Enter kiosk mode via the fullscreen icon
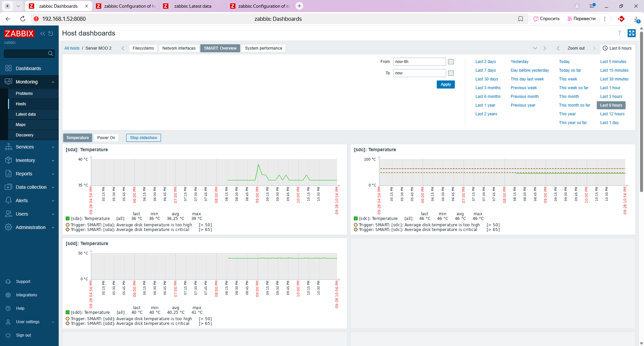This screenshot has width=644, height=346. [x=632, y=33]
